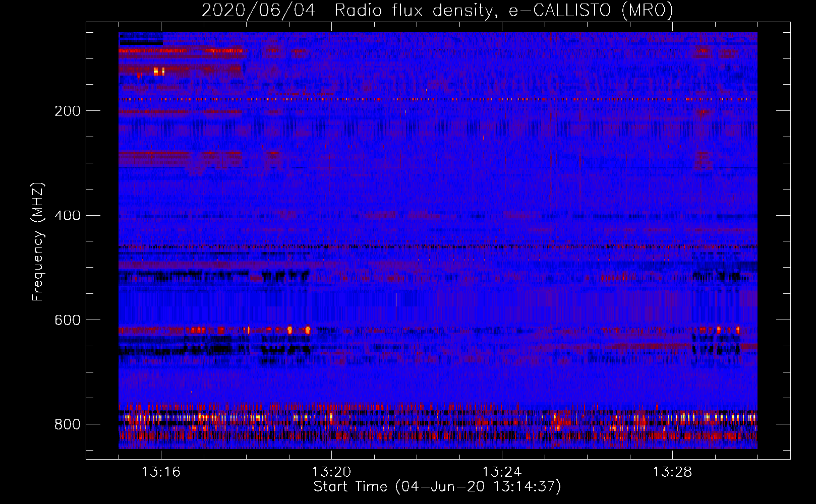Click the 'Start Time (04-Jun-20 13:14:37)' label
This screenshot has height=504, width=816.
pos(437,487)
